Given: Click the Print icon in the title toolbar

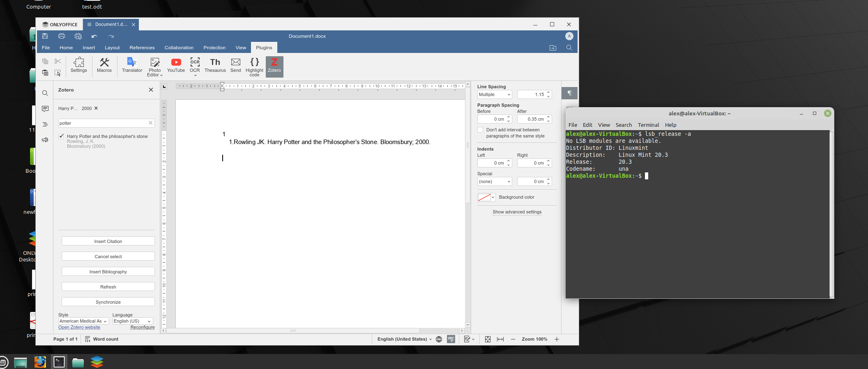Looking at the screenshot, I should (x=62, y=36).
